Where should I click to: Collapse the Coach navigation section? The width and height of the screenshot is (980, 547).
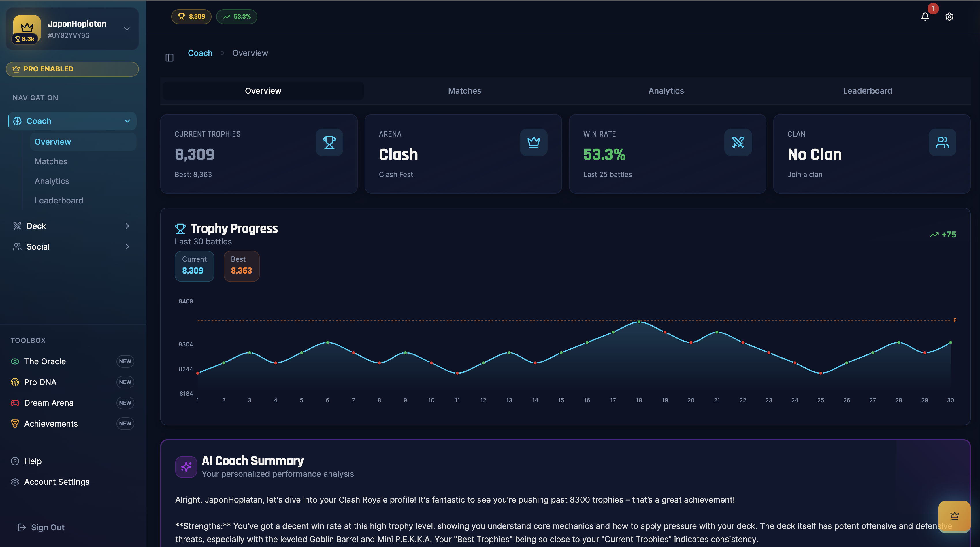[x=127, y=120]
